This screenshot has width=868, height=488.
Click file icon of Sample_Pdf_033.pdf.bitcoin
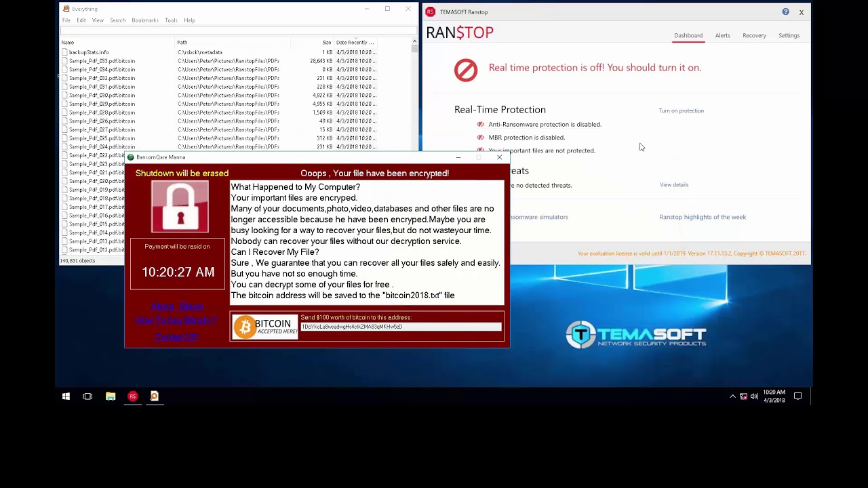[x=65, y=61]
